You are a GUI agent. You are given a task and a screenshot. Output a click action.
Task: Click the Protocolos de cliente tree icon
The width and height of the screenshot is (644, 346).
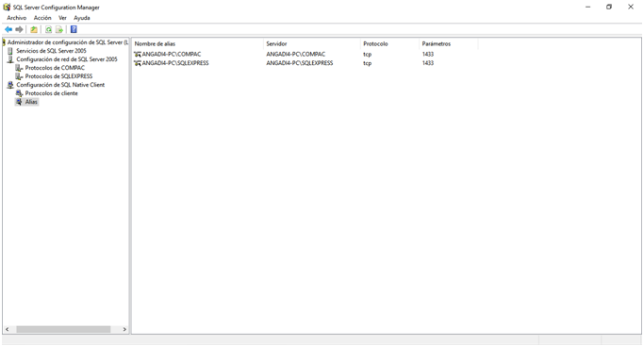[19, 93]
